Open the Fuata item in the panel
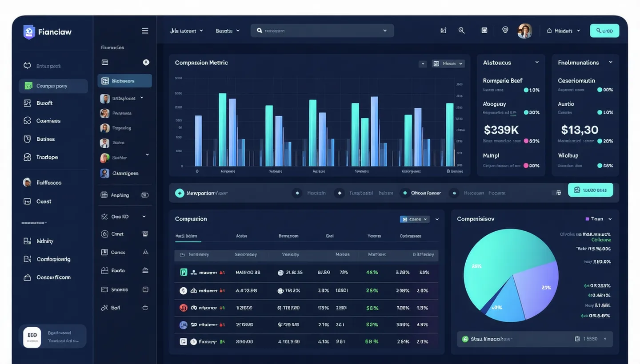 point(124,270)
